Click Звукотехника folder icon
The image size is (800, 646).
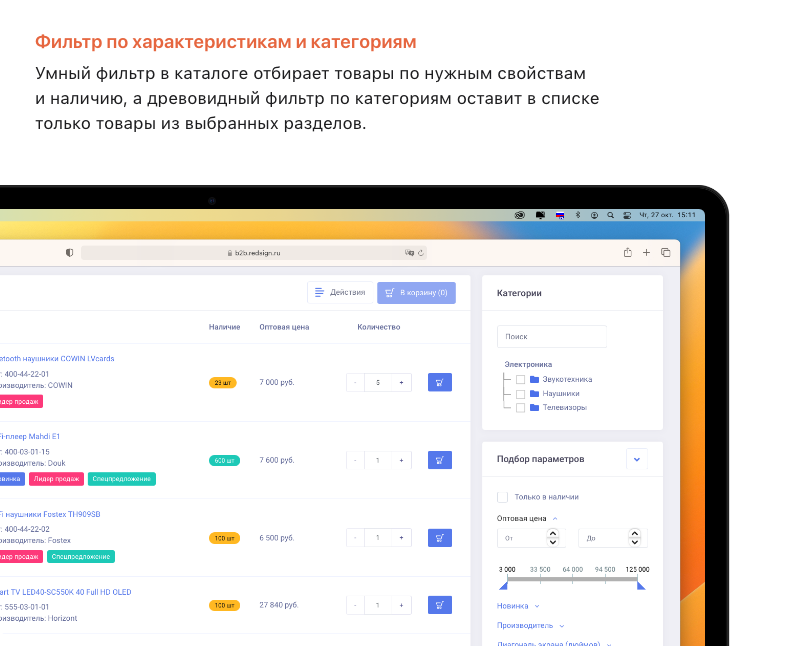pyautogui.click(x=534, y=379)
